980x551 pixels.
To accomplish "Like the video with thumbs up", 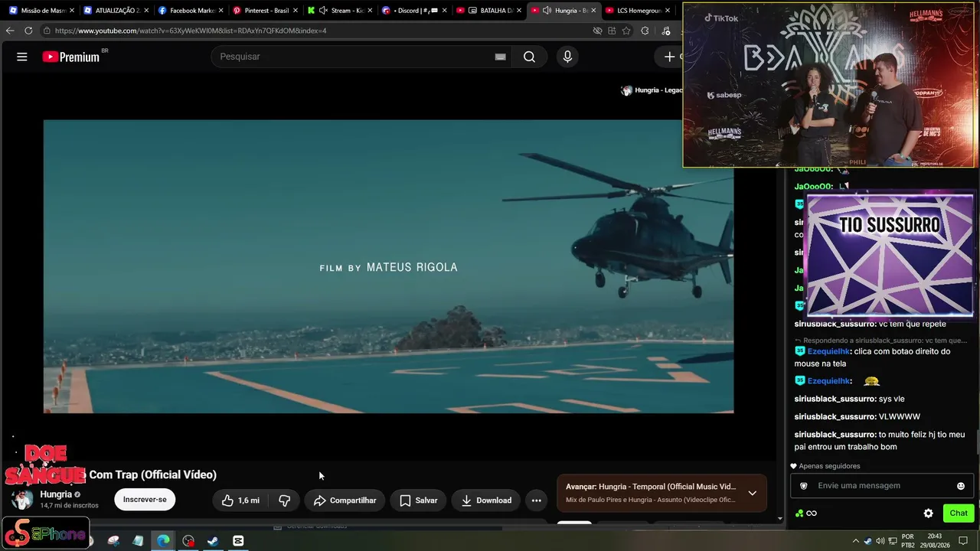I will pos(240,500).
